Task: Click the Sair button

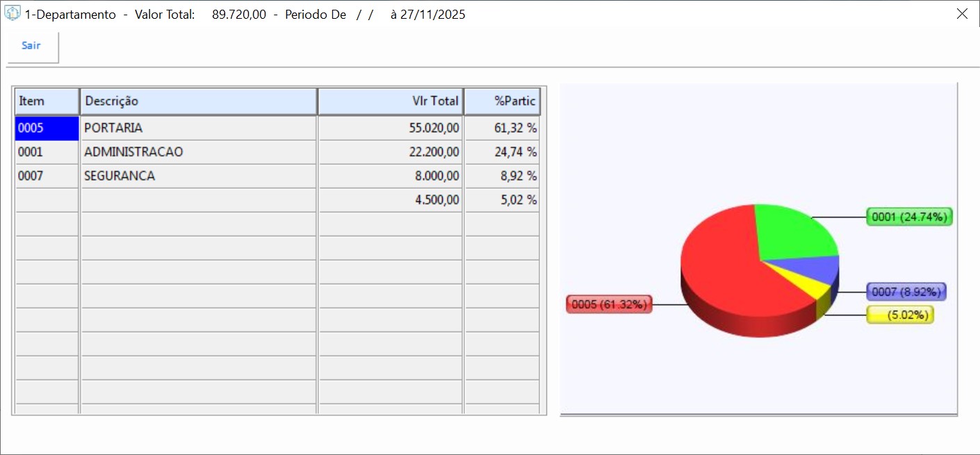Action: 31,46
